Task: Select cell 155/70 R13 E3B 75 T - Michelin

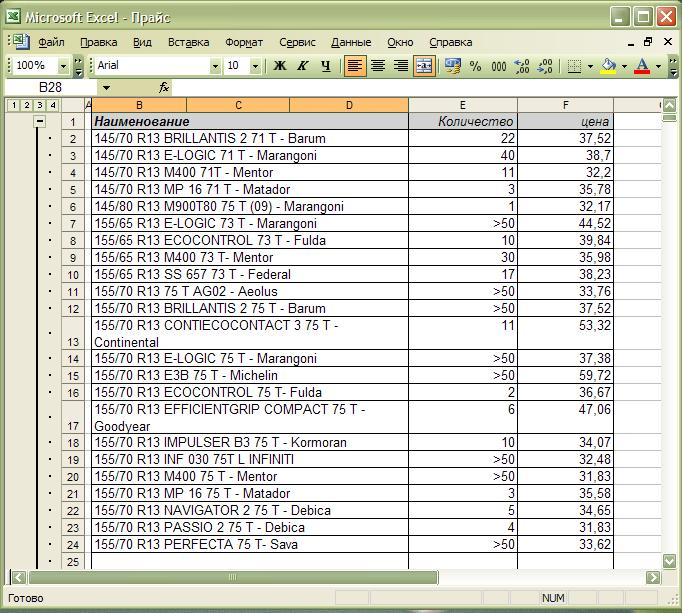Action: tap(250, 375)
